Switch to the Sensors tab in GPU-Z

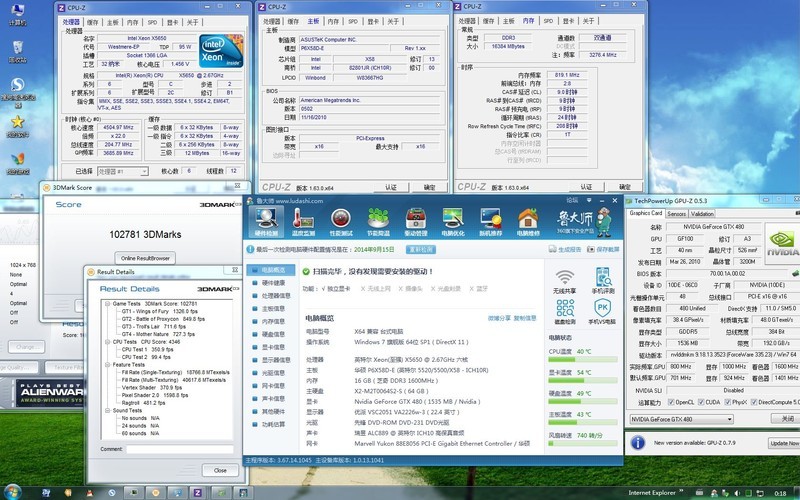coord(676,214)
